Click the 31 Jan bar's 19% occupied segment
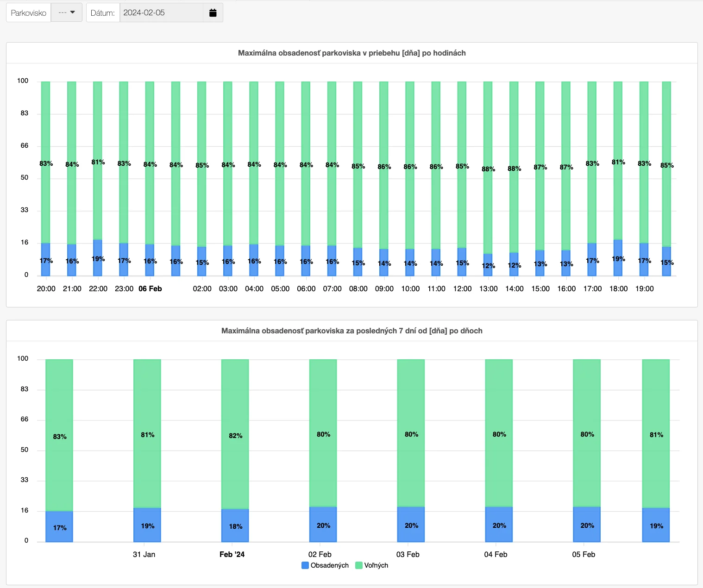This screenshot has height=588, width=703. (147, 525)
